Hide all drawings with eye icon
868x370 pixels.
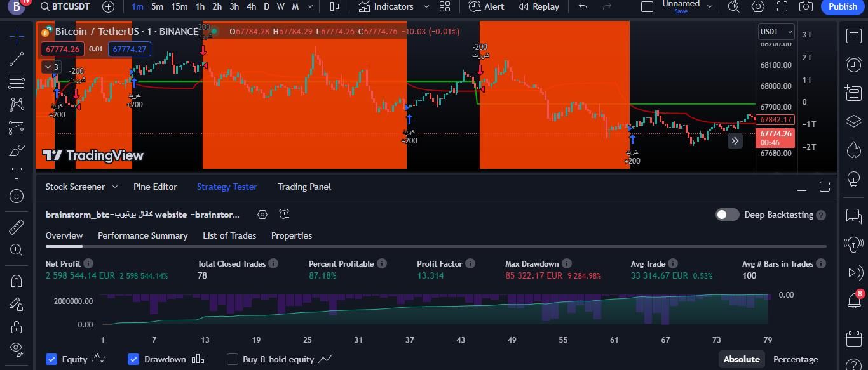point(17,349)
